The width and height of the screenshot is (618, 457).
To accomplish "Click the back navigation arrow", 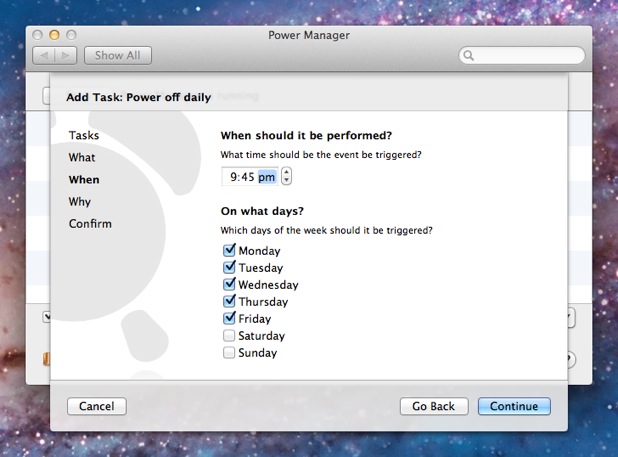I will click(x=44, y=56).
